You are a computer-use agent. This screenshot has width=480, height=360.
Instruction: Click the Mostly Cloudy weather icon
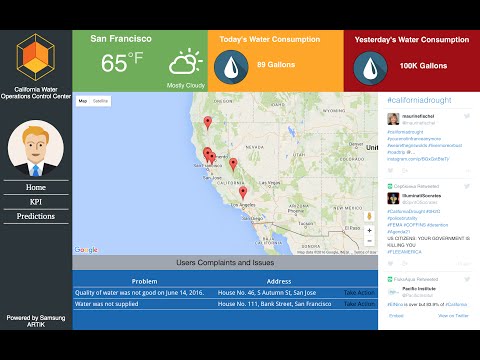tap(185, 62)
